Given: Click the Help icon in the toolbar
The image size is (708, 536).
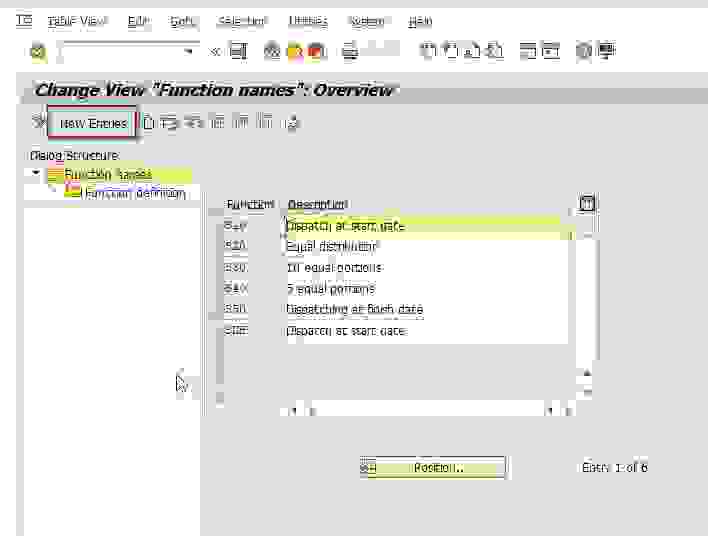Looking at the screenshot, I should pyautogui.click(x=583, y=51).
